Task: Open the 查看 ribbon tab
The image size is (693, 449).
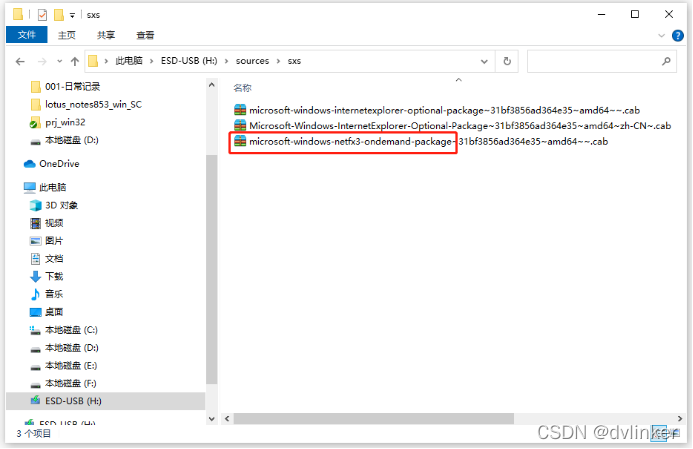Action: [145, 35]
